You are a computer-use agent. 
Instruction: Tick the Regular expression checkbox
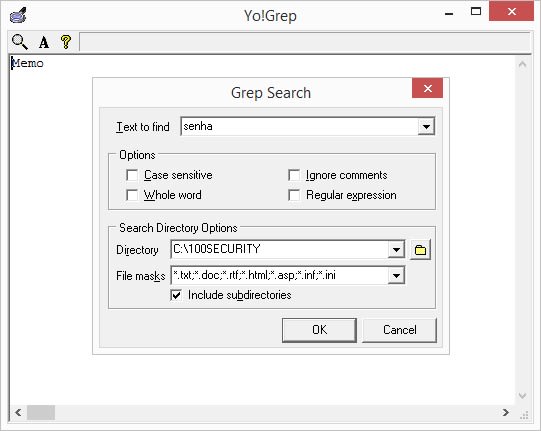294,195
